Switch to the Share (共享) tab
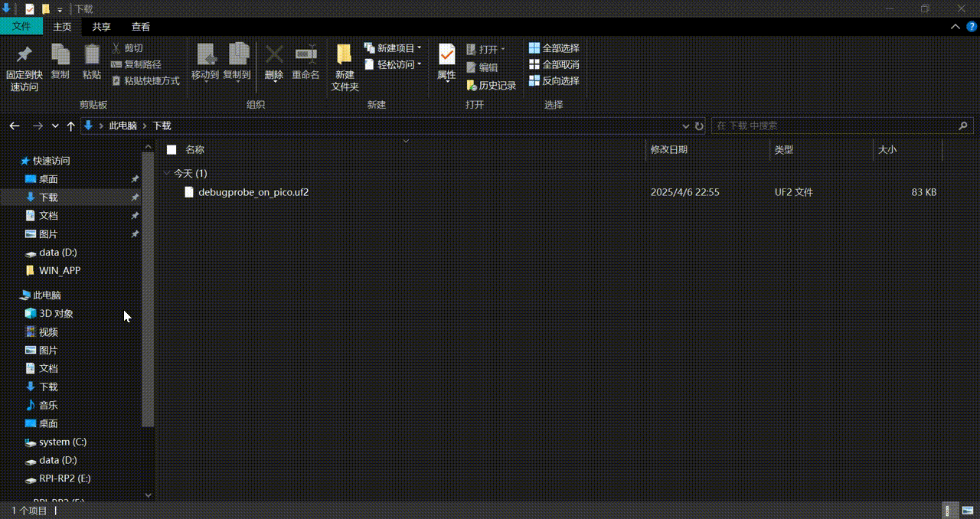 tap(101, 27)
